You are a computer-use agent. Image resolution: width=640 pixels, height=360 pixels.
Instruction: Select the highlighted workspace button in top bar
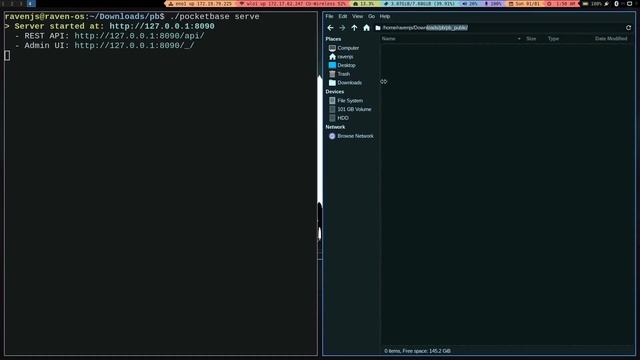(x=31, y=4)
